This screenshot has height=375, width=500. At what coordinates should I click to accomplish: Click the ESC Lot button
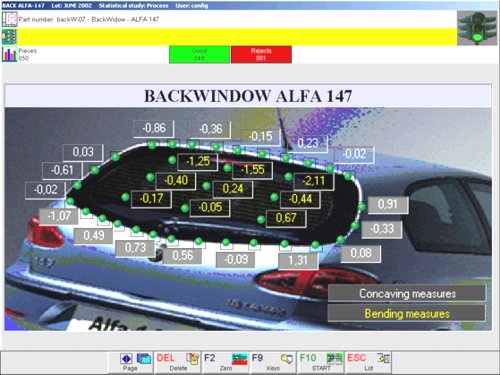tap(368, 362)
